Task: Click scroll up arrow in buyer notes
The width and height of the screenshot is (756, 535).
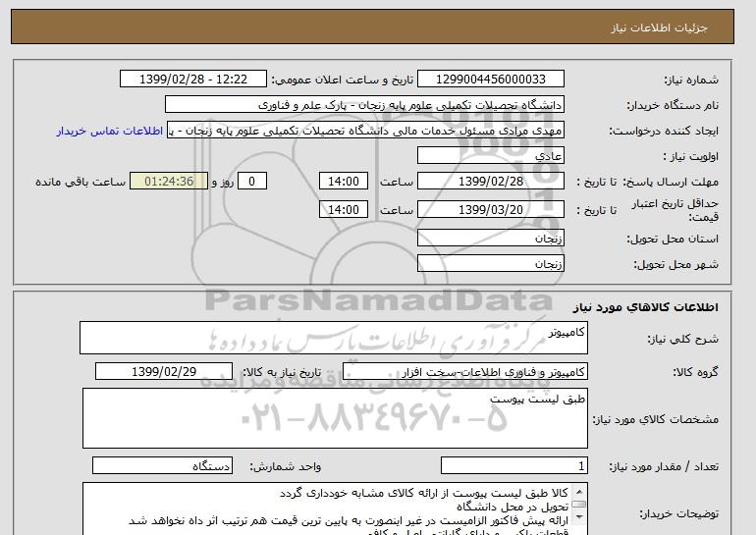Action: tap(578, 492)
